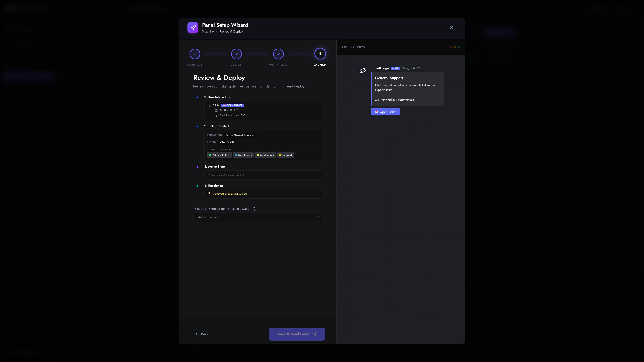This screenshot has height=362, width=644.
Task: Click the Moderators yellow color dot
Action: (x=258, y=155)
